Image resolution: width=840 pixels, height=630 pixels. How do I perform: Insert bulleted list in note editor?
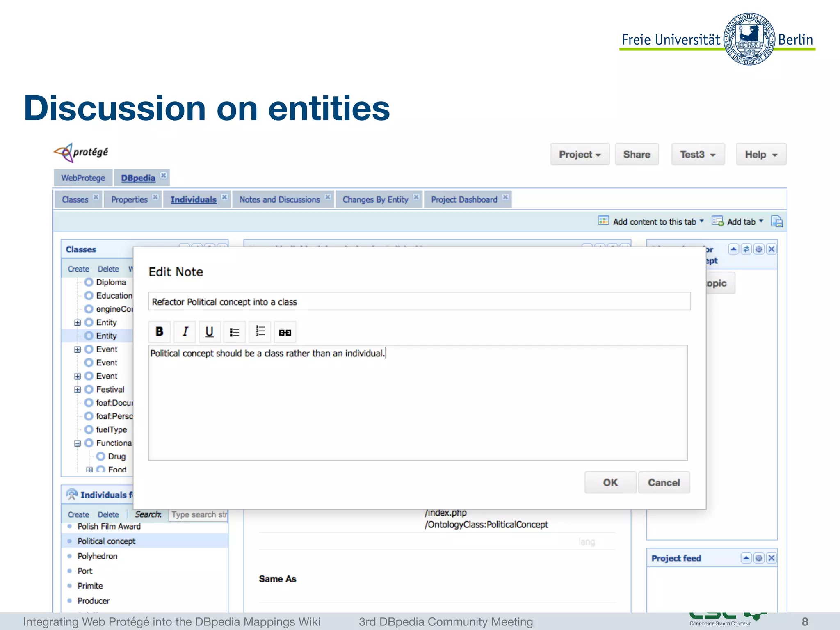click(235, 331)
